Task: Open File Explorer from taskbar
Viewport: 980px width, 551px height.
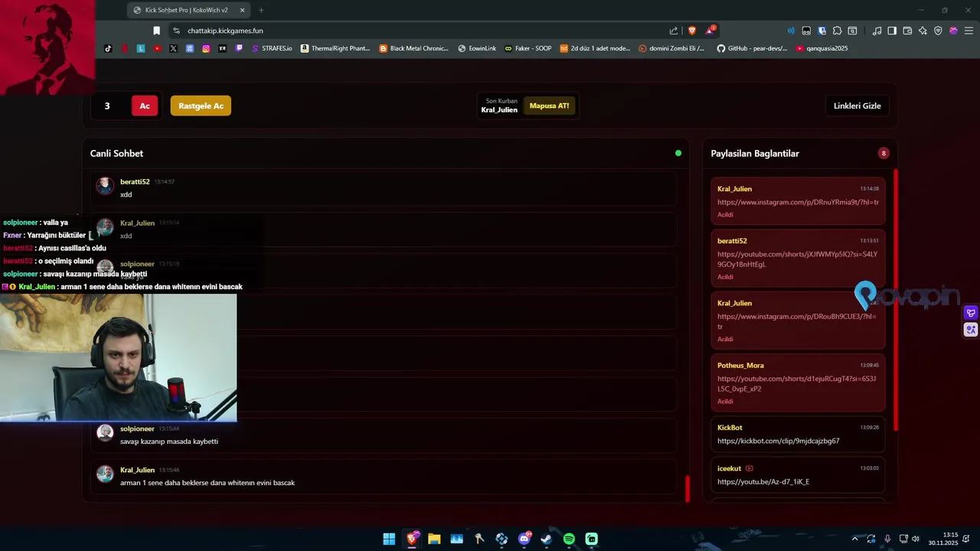Action: pos(434,539)
